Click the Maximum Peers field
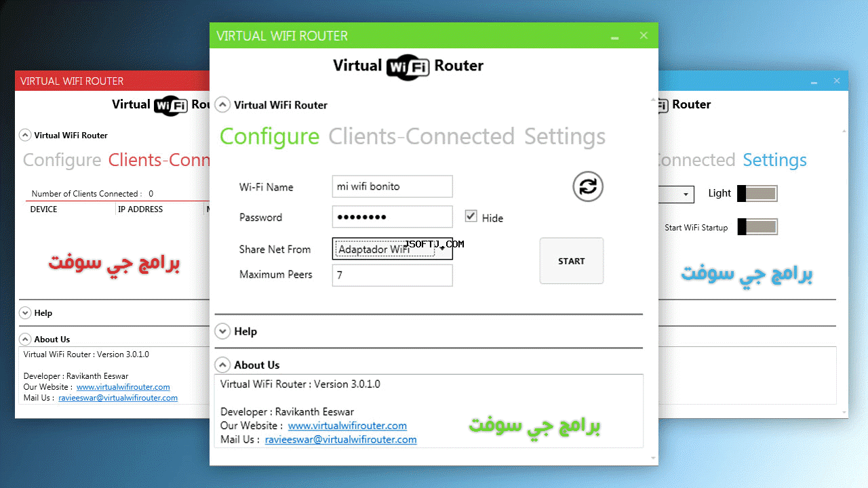868x488 pixels. pyautogui.click(x=392, y=275)
